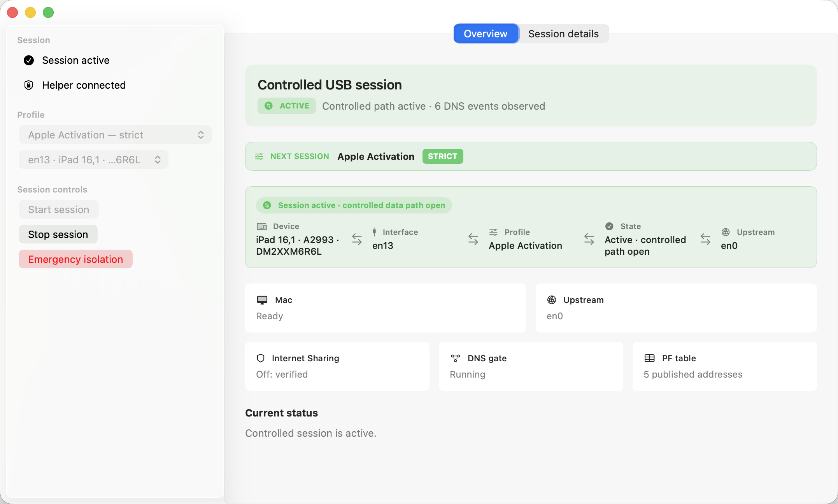The height and width of the screenshot is (504, 838).
Task: Click the globe icon above en0 in the path
Action: pos(726,232)
